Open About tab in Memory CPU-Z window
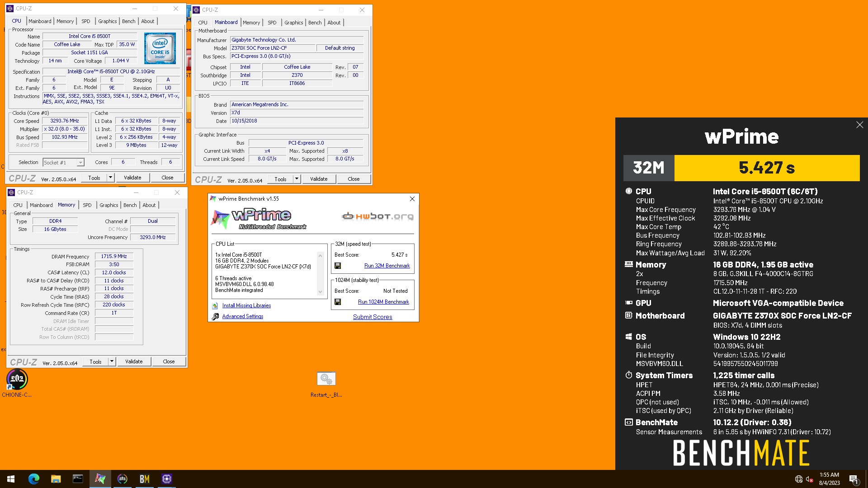Image resolution: width=868 pixels, height=488 pixels. tap(149, 205)
